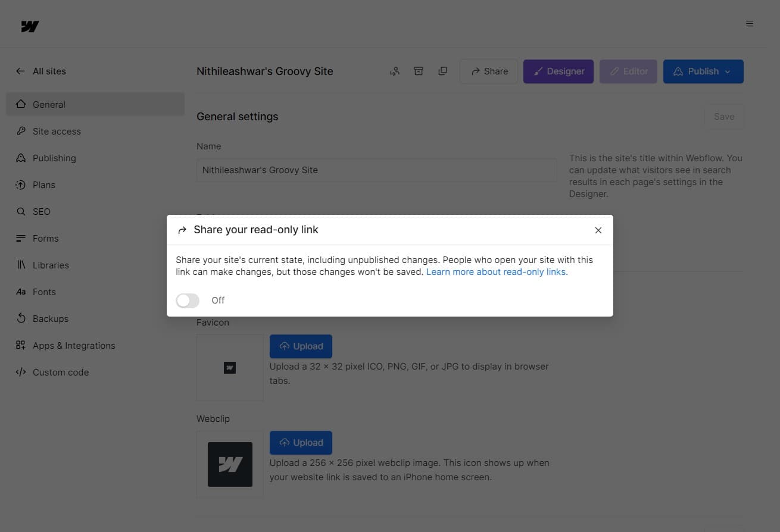
Task: Select the Libraries sidebar icon
Action: click(20, 265)
